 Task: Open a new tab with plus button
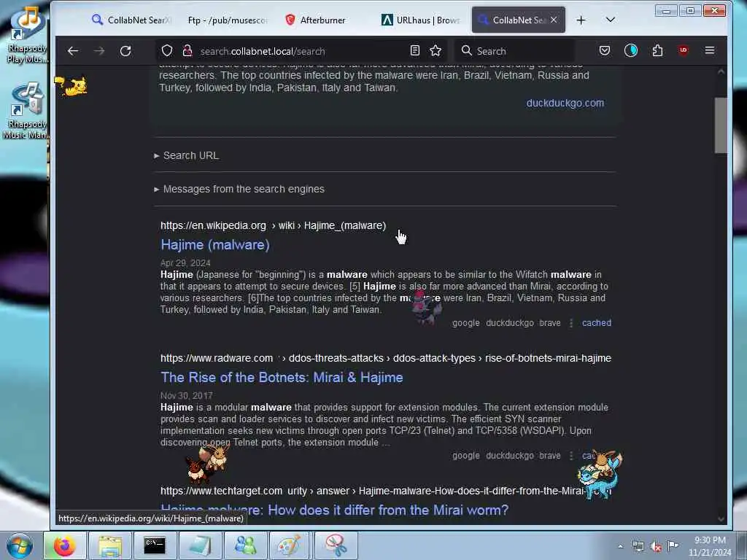[x=581, y=20]
